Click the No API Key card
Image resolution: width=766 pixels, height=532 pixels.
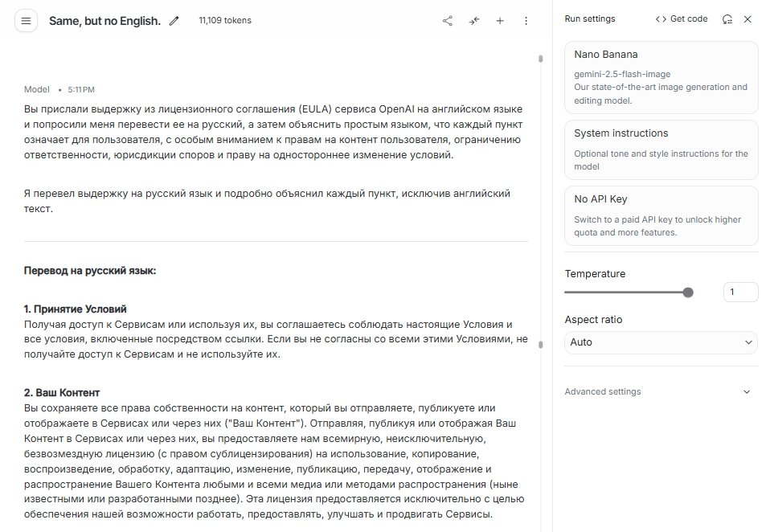[661, 215]
